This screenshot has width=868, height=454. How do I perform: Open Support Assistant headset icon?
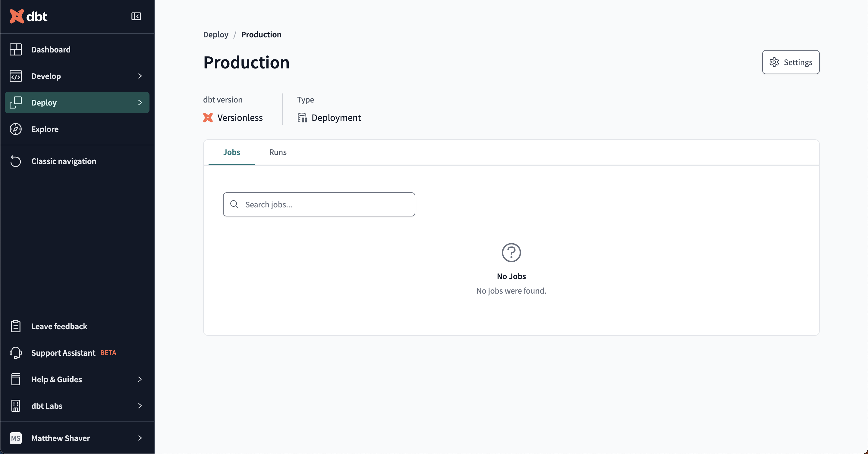[16, 353]
